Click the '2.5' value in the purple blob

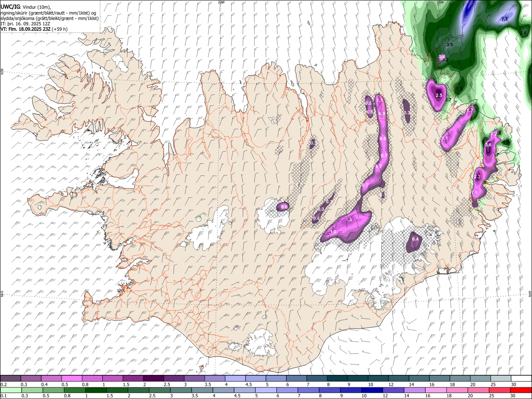438,95
